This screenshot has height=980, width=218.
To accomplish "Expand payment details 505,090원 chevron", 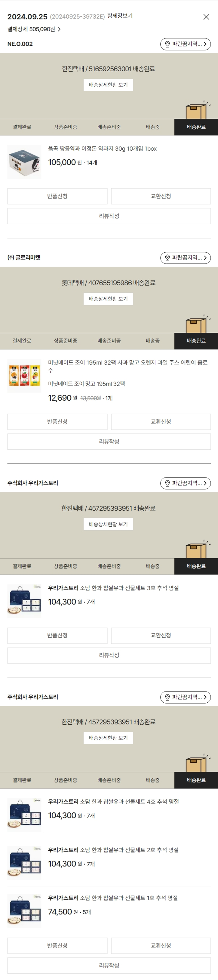I will [59, 29].
